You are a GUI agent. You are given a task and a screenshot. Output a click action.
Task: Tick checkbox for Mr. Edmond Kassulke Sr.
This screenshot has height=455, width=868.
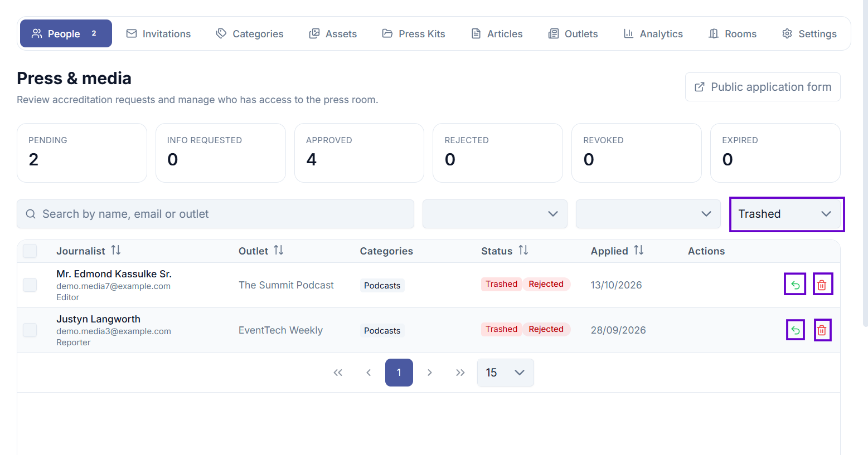30,285
